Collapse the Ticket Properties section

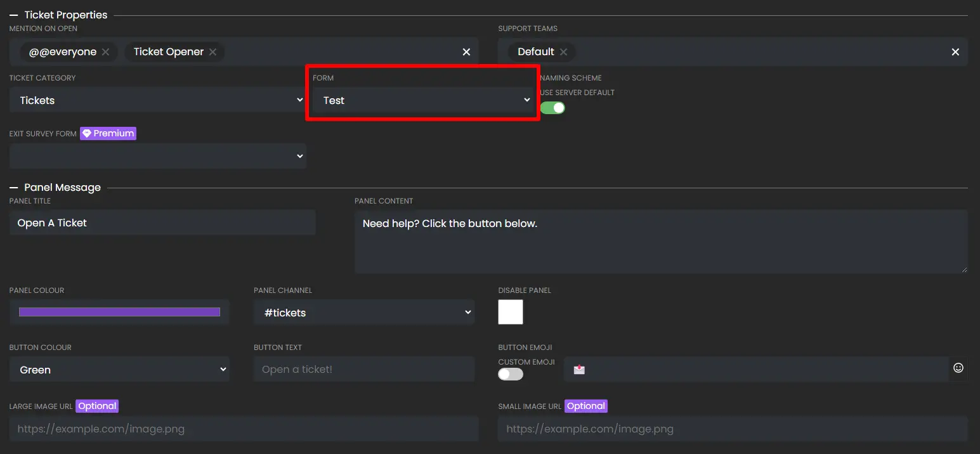point(13,15)
